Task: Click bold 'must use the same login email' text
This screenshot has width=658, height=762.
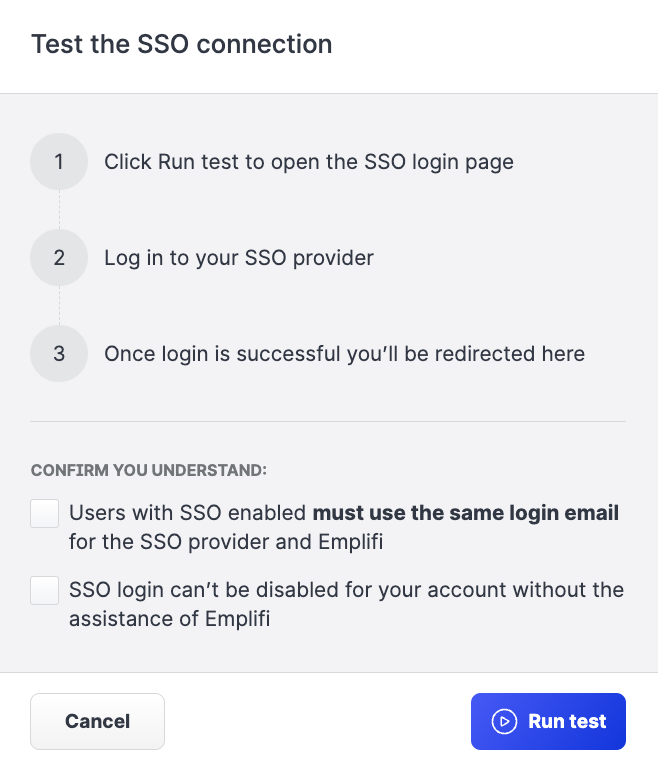Action: click(466, 513)
